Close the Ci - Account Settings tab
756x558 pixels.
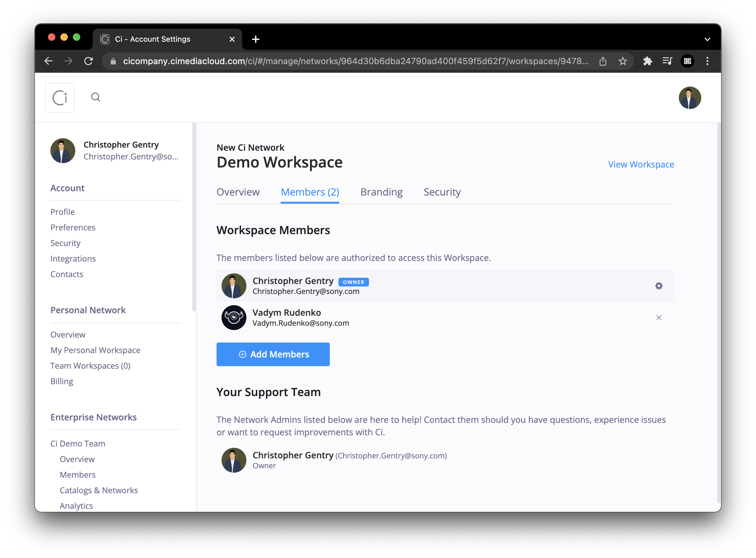click(232, 39)
